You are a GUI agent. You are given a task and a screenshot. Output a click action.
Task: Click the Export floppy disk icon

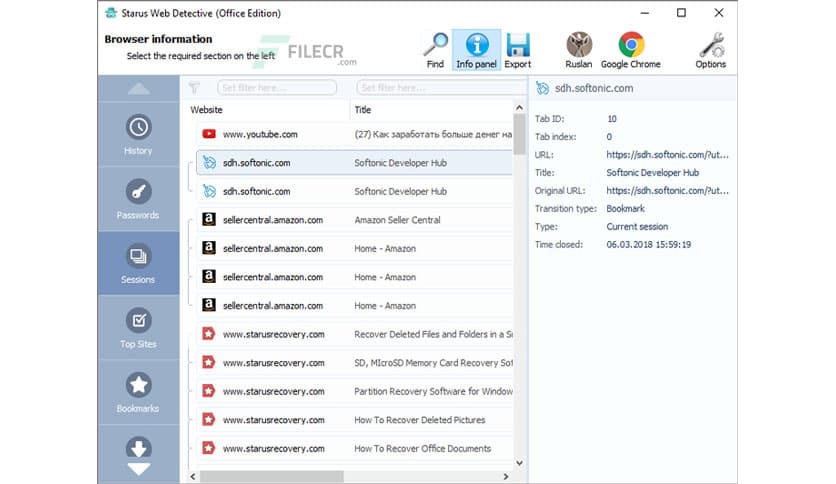pyautogui.click(x=518, y=51)
